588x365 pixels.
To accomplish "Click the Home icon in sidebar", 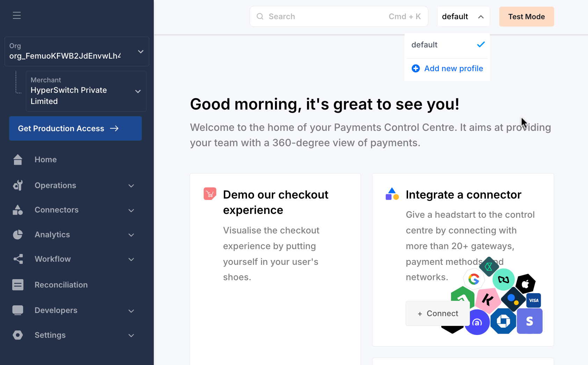I will (18, 159).
